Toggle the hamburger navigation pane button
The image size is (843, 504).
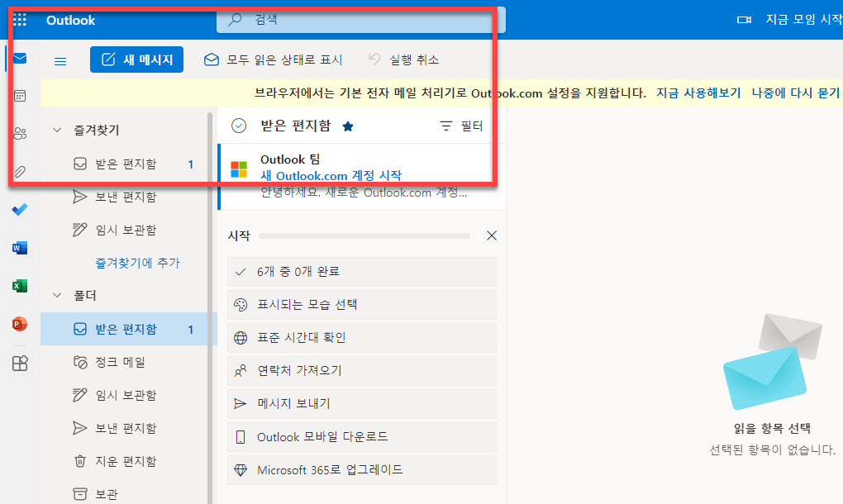60,61
